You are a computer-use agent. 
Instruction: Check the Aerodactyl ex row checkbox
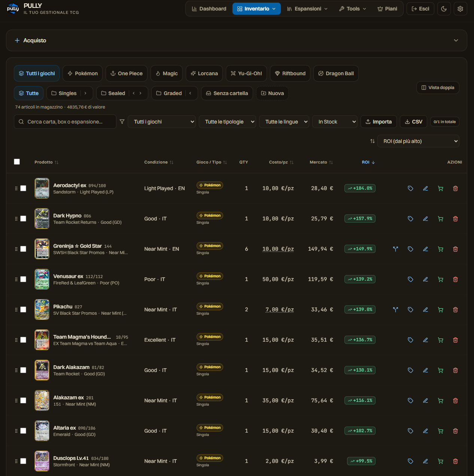click(23, 188)
